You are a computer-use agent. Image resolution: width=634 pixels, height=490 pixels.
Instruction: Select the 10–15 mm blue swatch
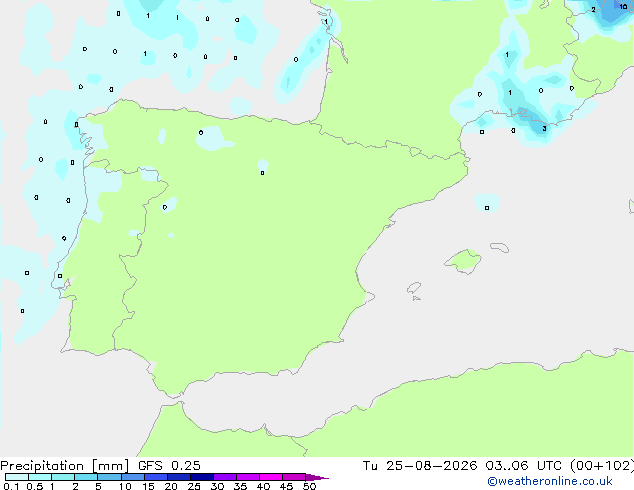tap(133, 477)
